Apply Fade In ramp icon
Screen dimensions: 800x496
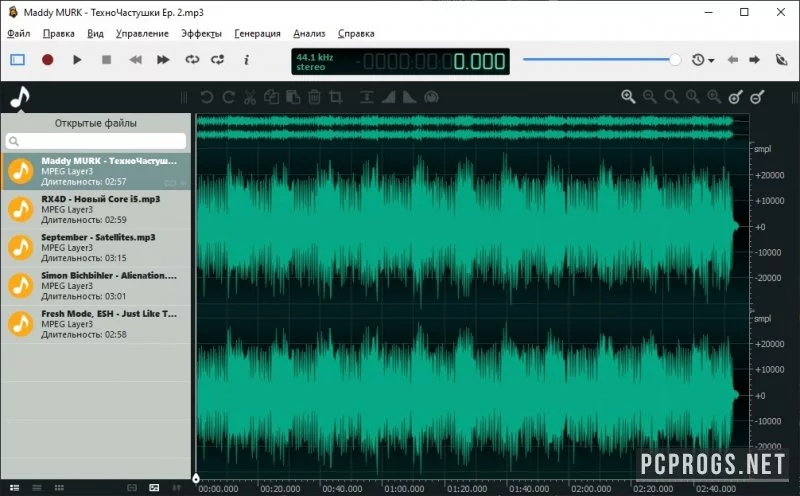point(388,97)
